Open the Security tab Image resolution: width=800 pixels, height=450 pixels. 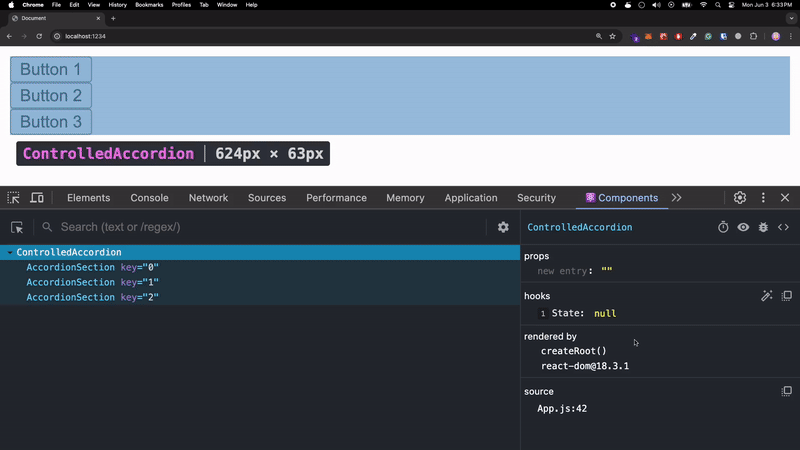pos(536,198)
